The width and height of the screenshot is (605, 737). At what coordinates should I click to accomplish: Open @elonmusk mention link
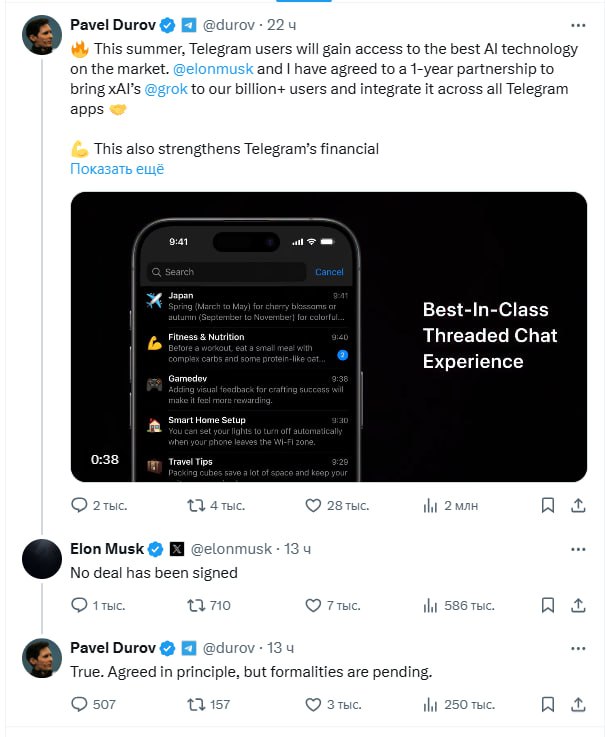(x=213, y=69)
